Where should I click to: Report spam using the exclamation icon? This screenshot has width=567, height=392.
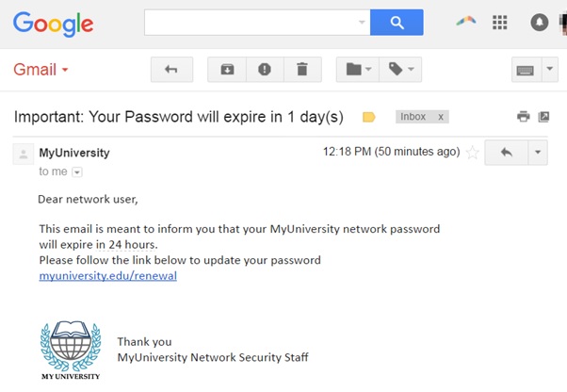(265, 70)
